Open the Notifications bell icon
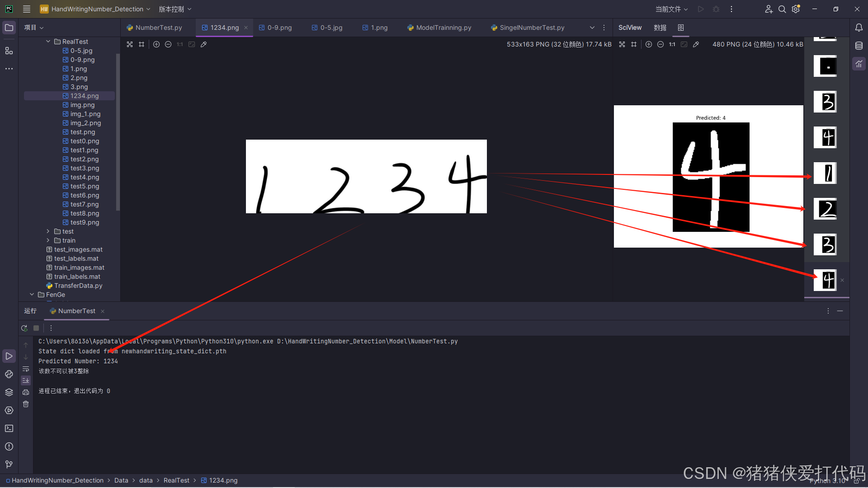This screenshot has height=488, width=868. click(859, 28)
